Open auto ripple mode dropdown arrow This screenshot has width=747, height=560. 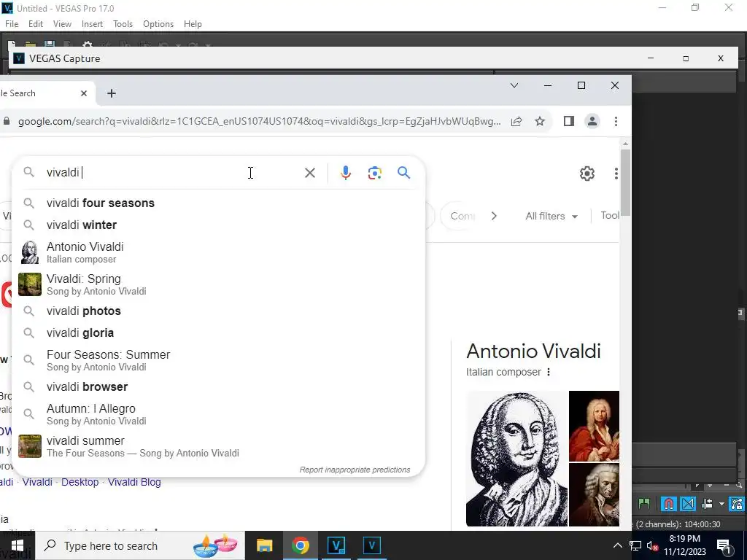pyautogui.click(x=721, y=503)
